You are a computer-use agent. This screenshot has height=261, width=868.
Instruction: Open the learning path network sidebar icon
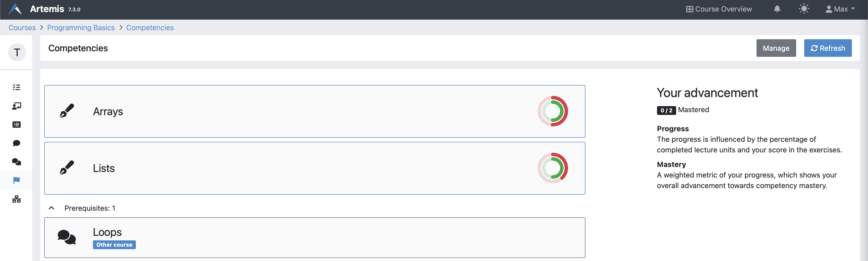pos(17,199)
